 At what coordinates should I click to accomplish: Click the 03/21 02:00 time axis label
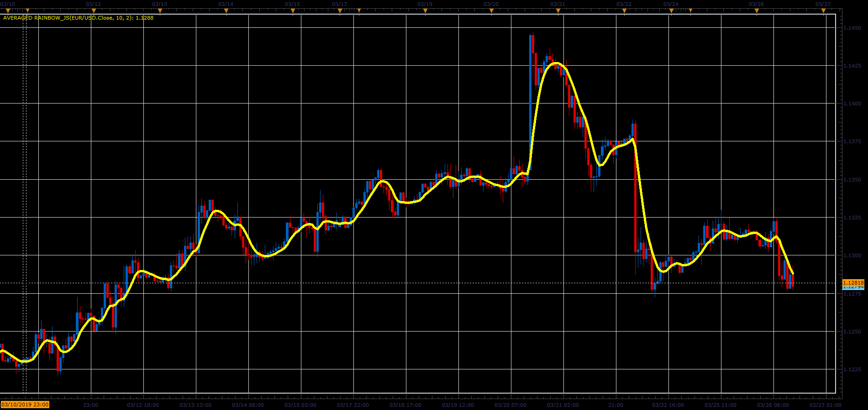(x=563, y=405)
